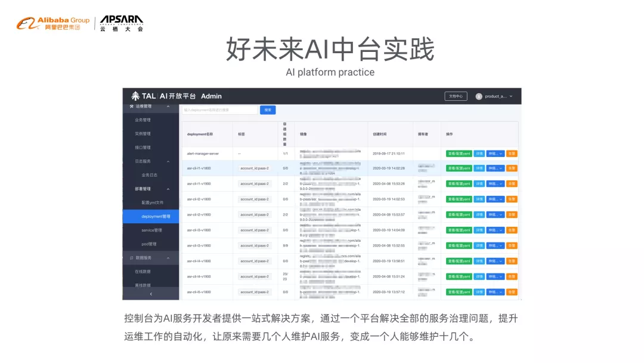
Task: Open 实例管理 in the sidebar
Action: (143, 134)
